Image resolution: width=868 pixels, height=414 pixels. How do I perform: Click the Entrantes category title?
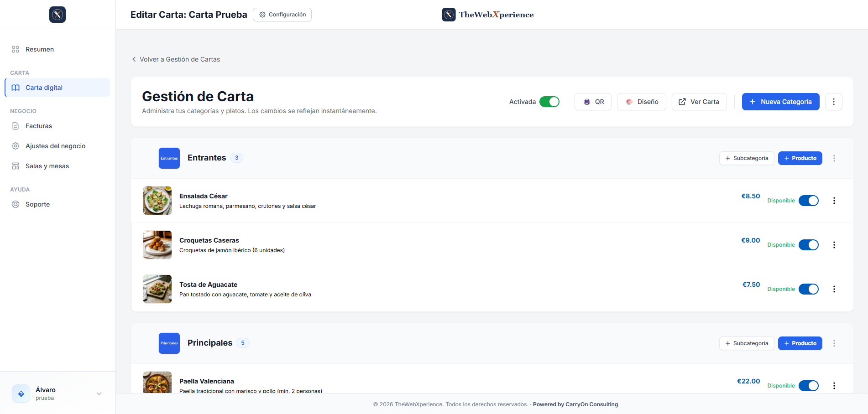click(207, 158)
